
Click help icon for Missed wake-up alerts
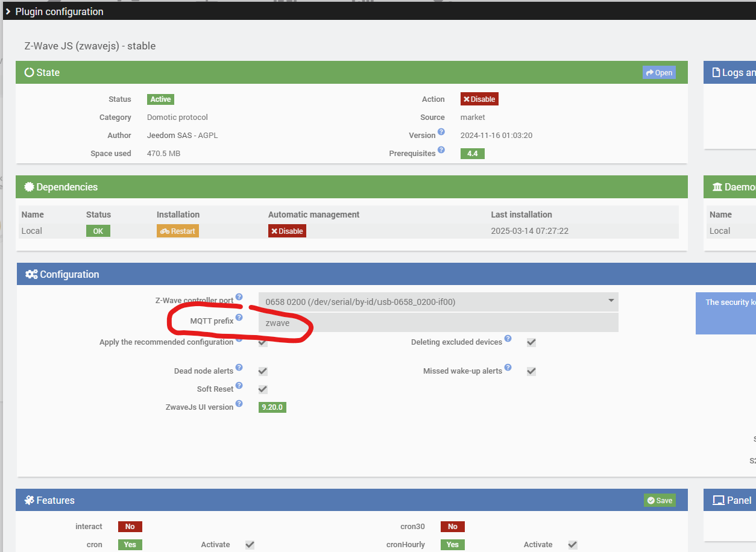tap(508, 368)
